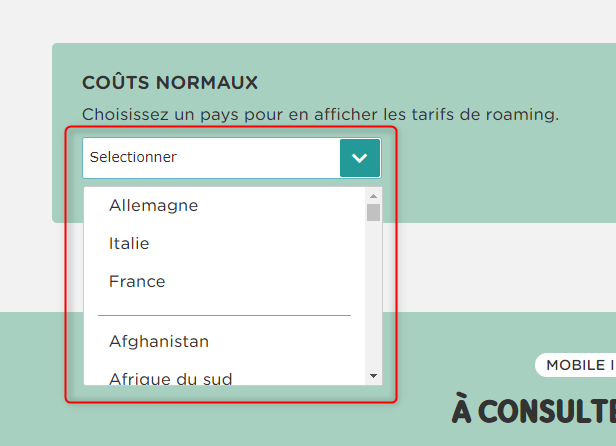Open the Selectionner country combo box
The height and width of the screenshot is (446, 616).
click(212, 158)
